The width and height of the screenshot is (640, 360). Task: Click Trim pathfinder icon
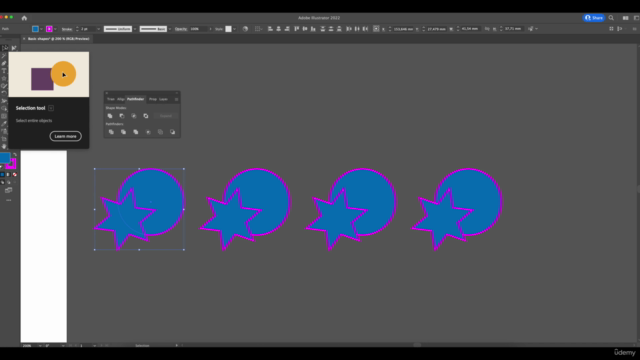click(123, 132)
